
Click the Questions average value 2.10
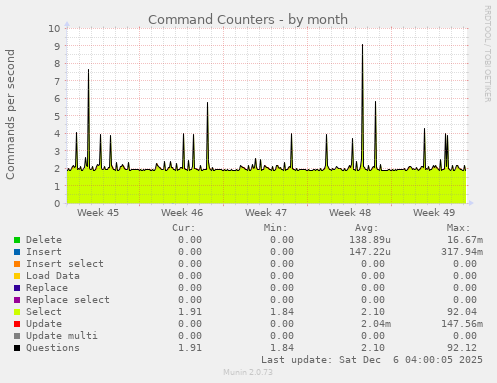pos(373,348)
